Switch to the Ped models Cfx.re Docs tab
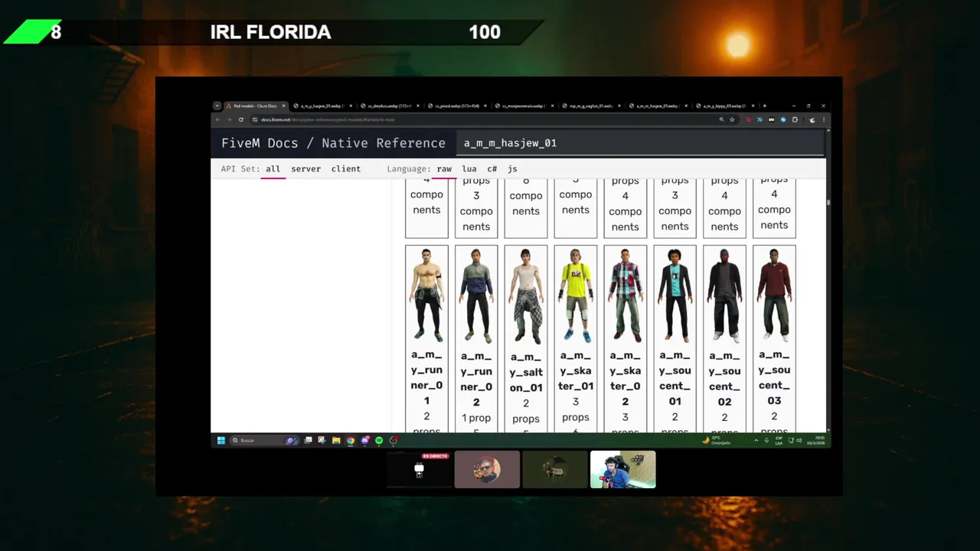 [256, 106]
